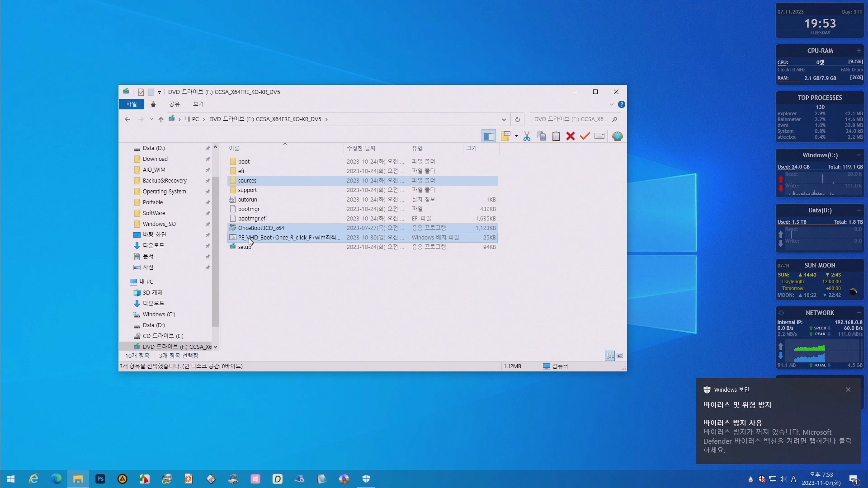The width and height of the screenshot is (868, 488).
Task: Toggle the navigation pane button in toolbar
Action: click(489, 136)
